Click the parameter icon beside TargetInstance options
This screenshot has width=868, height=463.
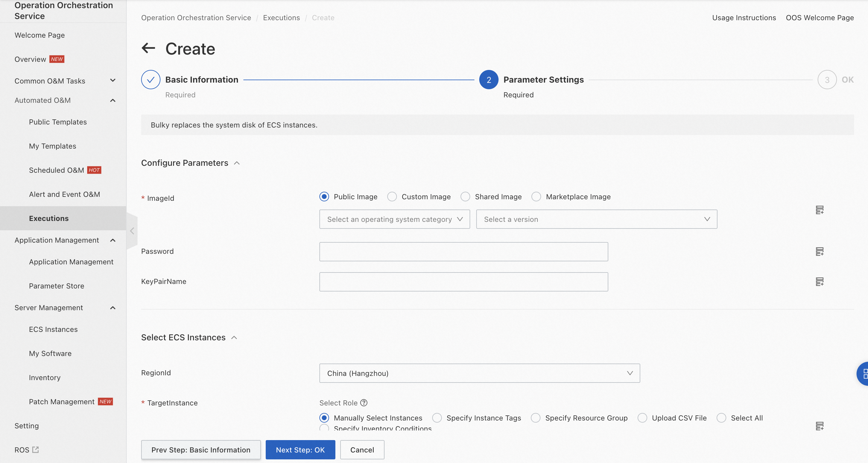coord(819,426)
